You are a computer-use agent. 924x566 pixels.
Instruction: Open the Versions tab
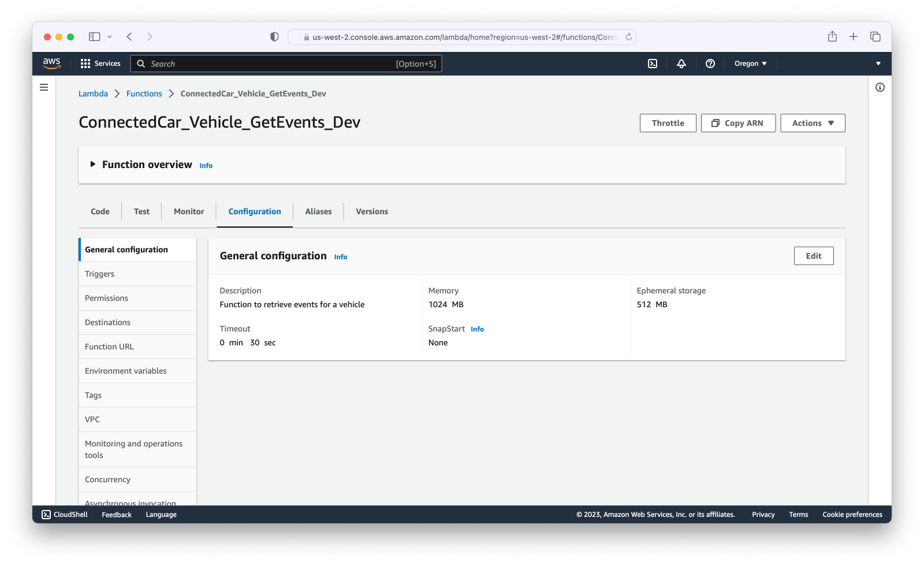point(372,211)
